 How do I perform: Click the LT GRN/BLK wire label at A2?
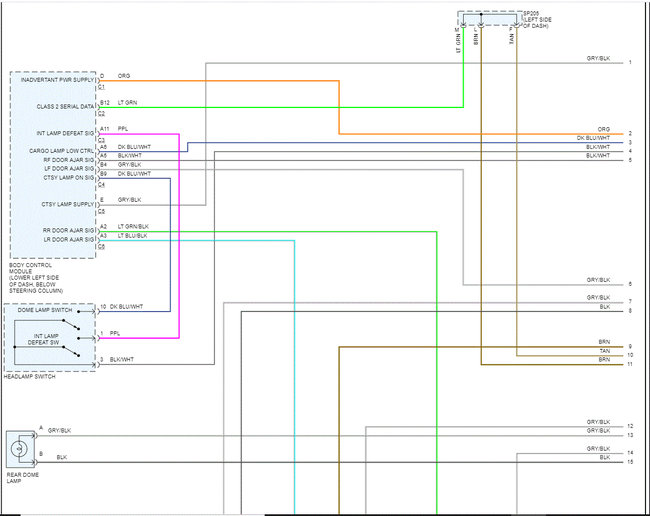pos(133,226)
